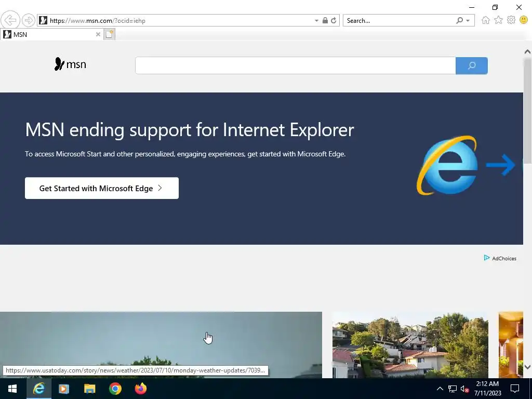Image resolution: width=532 pixels, height=399 pixels.
Task: Restore down the browser window
Action: coord(495,7)
